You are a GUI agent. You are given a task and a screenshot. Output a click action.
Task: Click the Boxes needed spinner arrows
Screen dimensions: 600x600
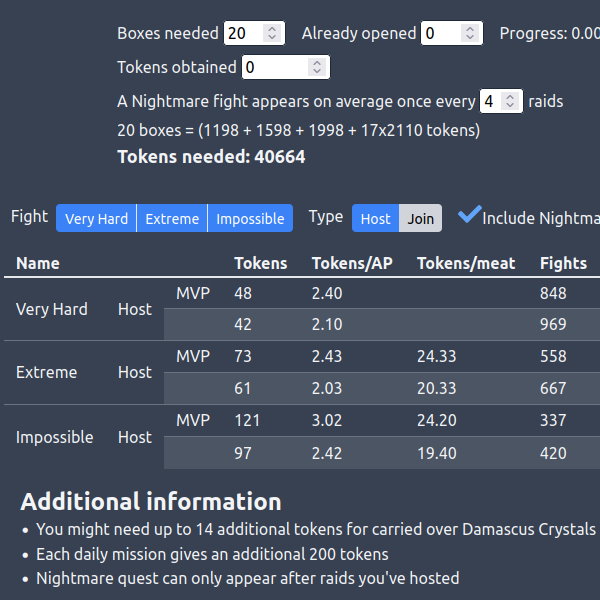(271, 33)
